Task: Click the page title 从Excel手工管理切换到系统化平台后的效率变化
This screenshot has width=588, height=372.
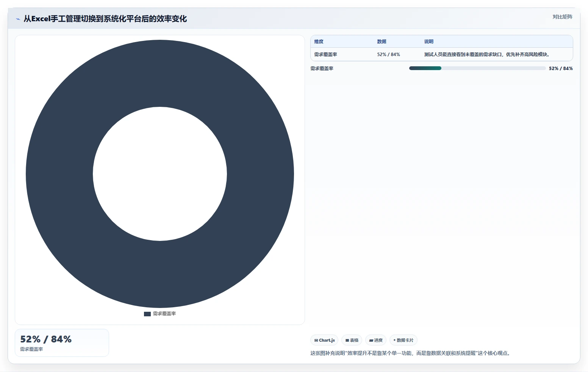Action: click(105, 19)
